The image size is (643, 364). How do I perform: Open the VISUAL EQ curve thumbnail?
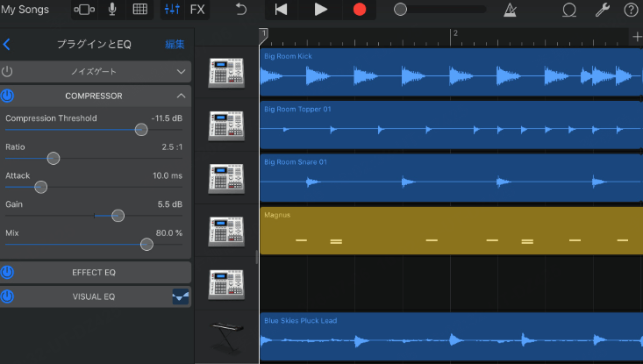pos(181,296)
